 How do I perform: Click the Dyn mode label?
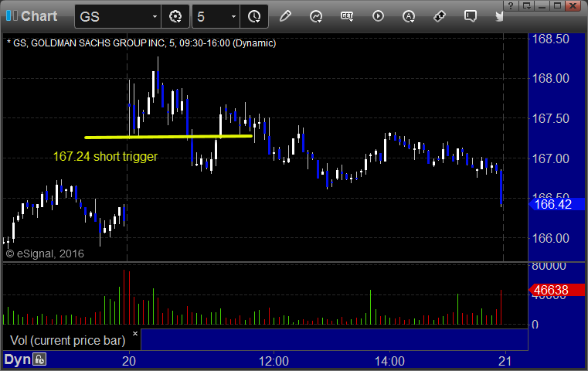tap(17, 359)
